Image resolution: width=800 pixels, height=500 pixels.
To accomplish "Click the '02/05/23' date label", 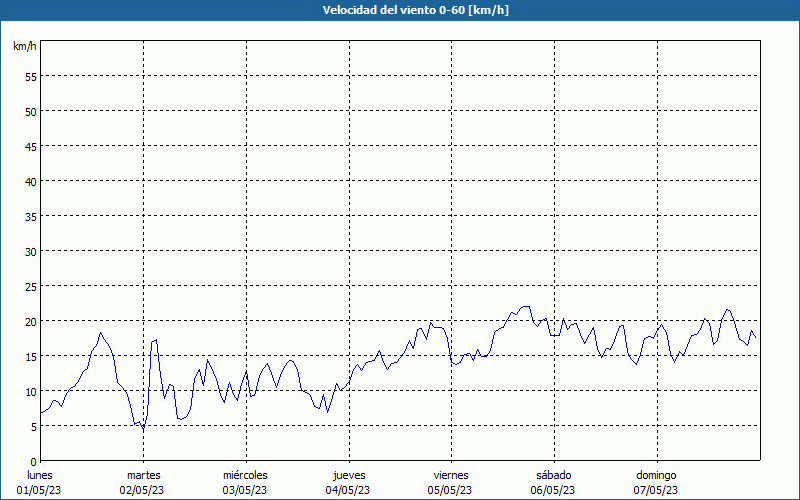I will 142,490.
